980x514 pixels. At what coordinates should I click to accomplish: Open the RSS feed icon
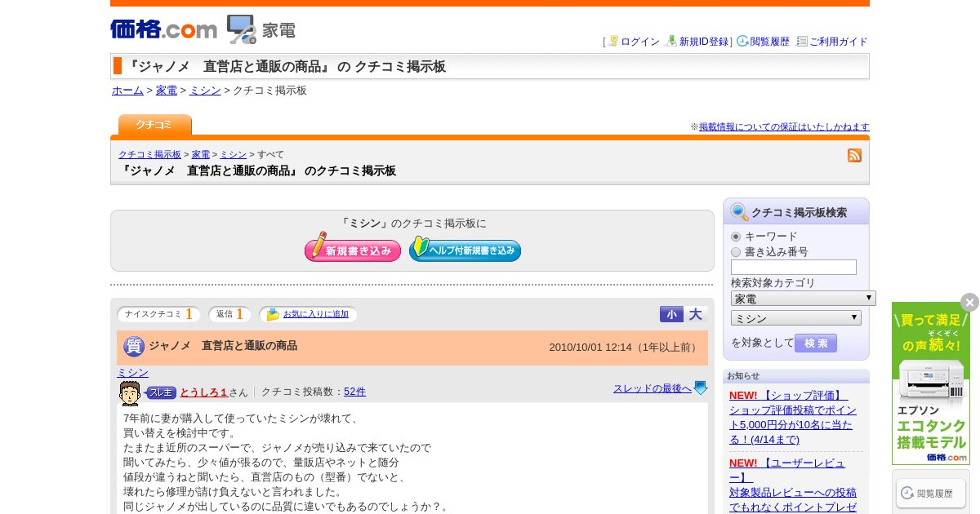click(x=854, y=155)
